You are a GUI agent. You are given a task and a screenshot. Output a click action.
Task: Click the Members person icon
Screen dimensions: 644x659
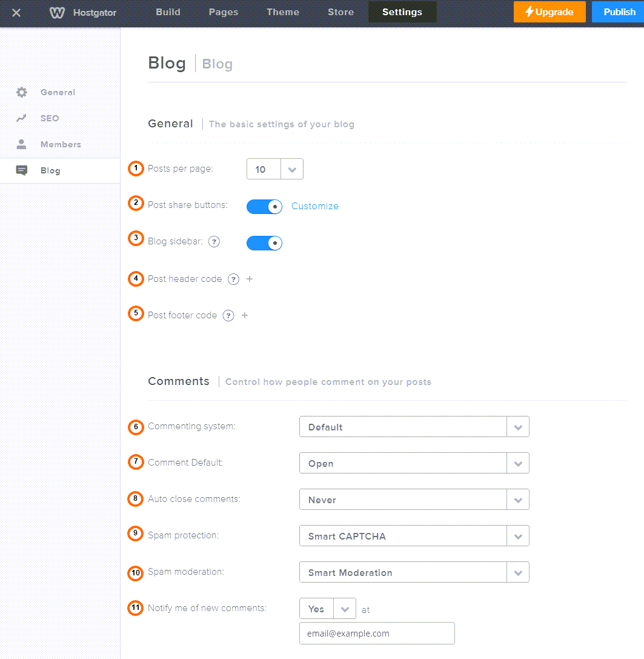point(22,144)
